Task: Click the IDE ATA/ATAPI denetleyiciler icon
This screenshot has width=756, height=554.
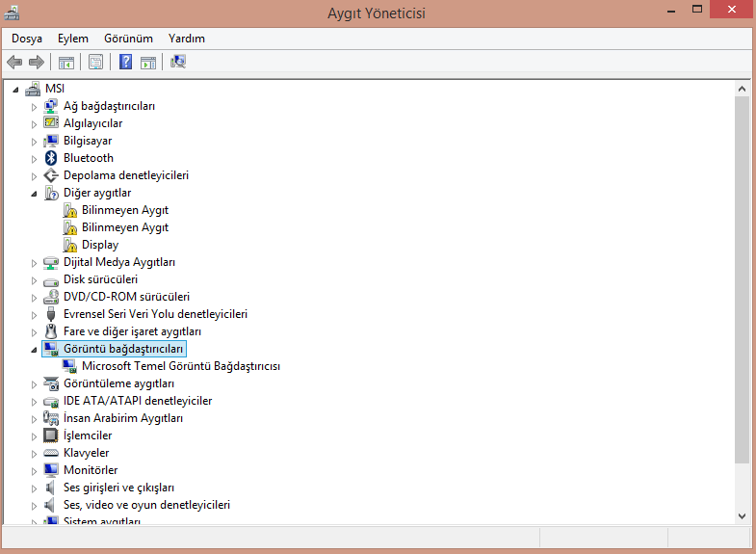Action: (x=51, y=401)
